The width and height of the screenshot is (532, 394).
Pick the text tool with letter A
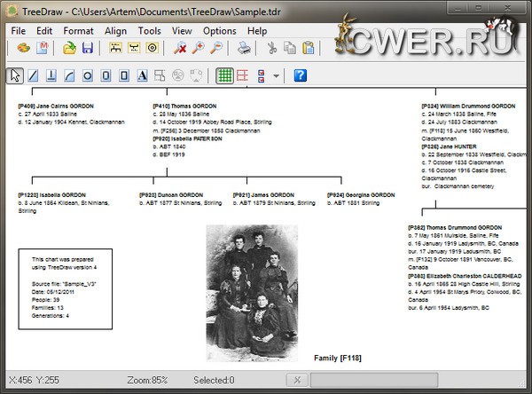(x=142, y=75)
